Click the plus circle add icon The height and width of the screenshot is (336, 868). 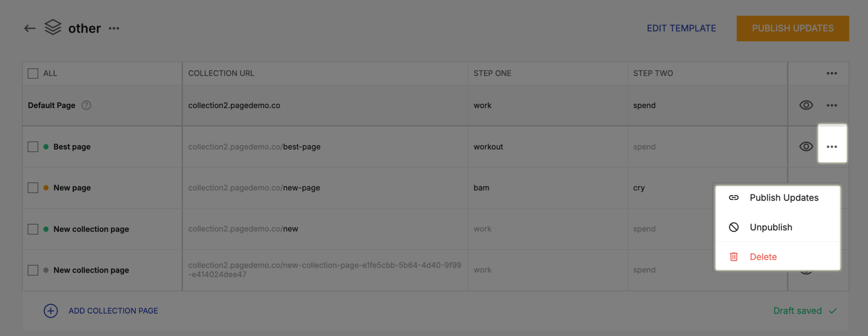[50, 311]
